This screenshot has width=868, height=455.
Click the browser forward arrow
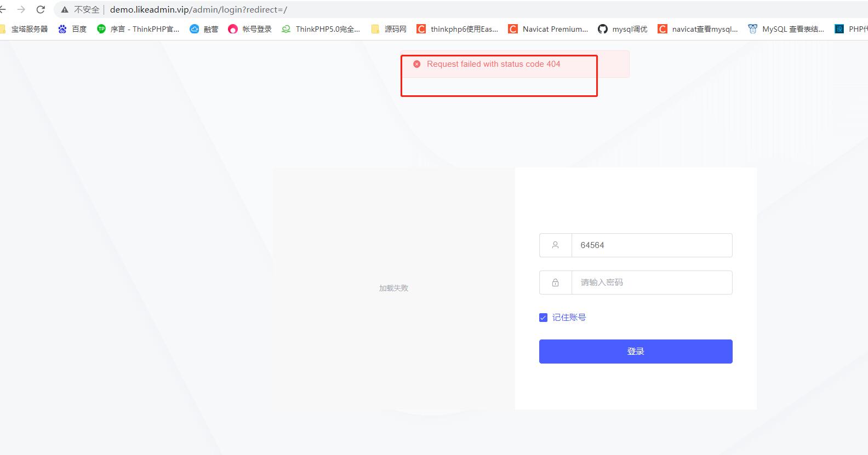[x=21, y=9]
